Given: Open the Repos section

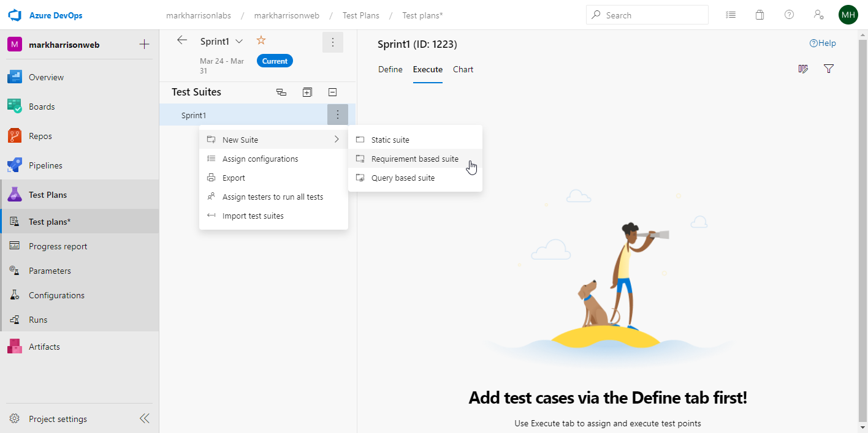Looking at the screenshot, I should [x=40, y=136].
